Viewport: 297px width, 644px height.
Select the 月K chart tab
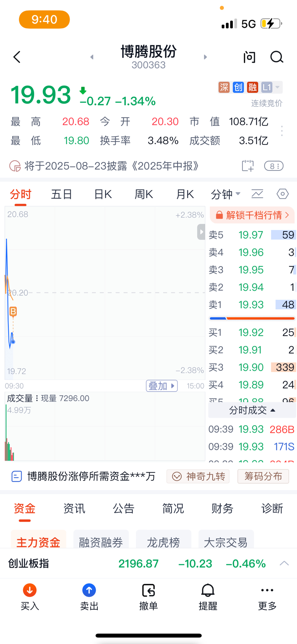coord(185,194)
